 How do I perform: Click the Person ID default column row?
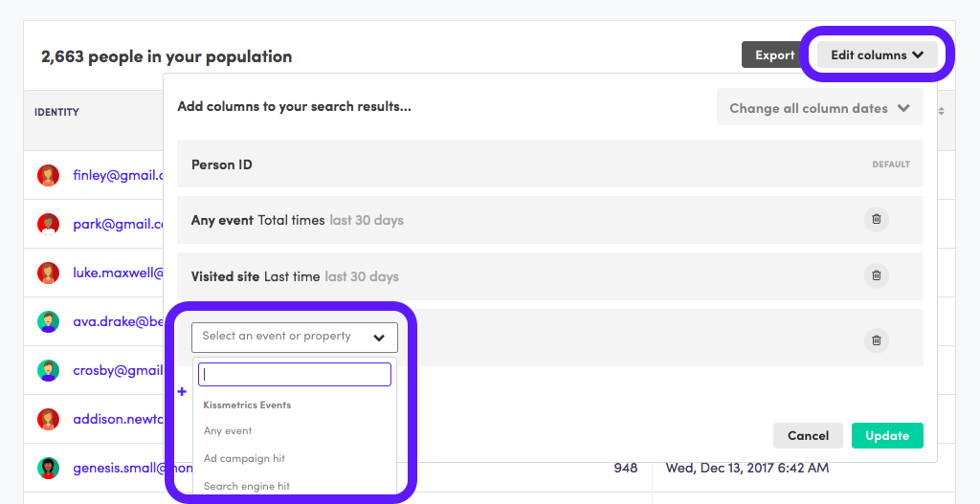550,164
